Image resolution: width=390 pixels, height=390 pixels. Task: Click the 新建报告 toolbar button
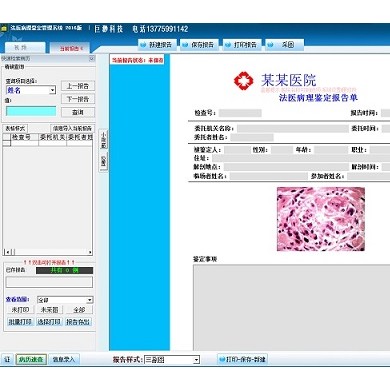click(156, 45)
